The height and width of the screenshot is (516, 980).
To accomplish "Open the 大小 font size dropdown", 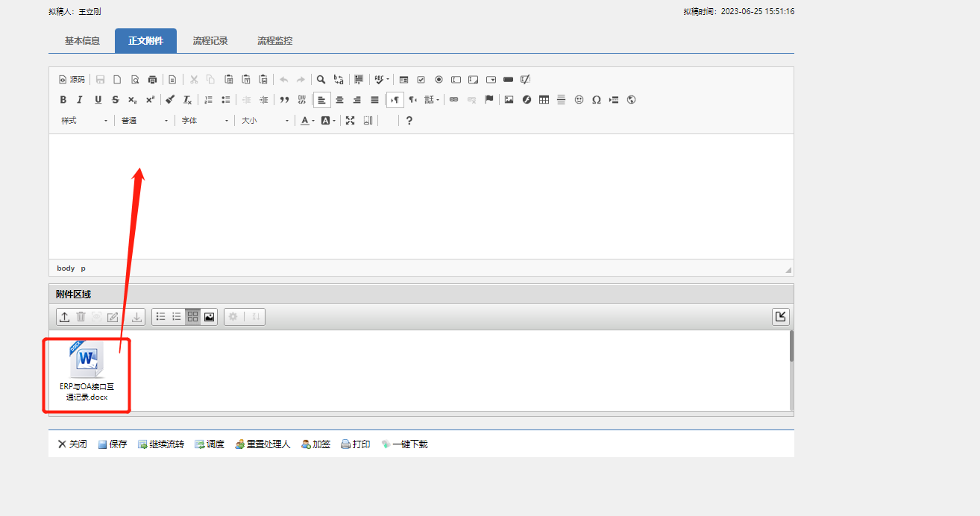I will [x=265, y=120].
